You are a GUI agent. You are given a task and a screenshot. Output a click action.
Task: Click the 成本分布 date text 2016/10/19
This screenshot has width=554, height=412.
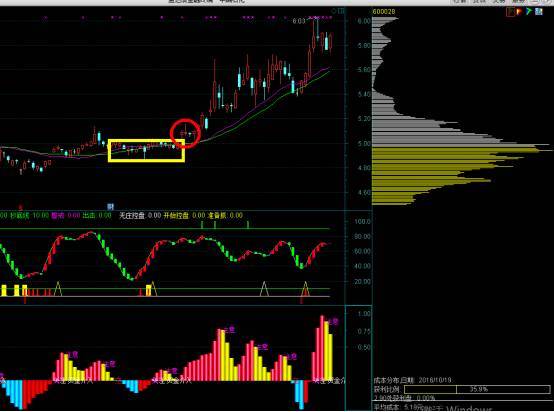click(435, 380)
